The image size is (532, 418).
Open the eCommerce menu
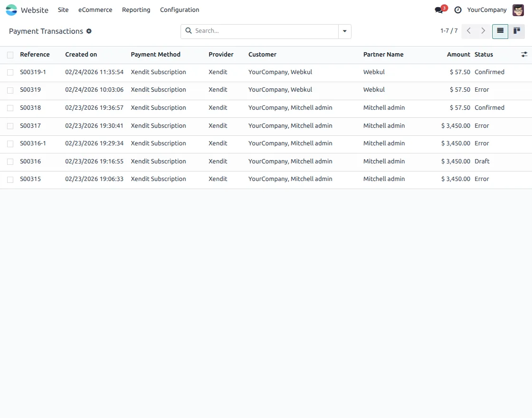[x=95, y=9]
